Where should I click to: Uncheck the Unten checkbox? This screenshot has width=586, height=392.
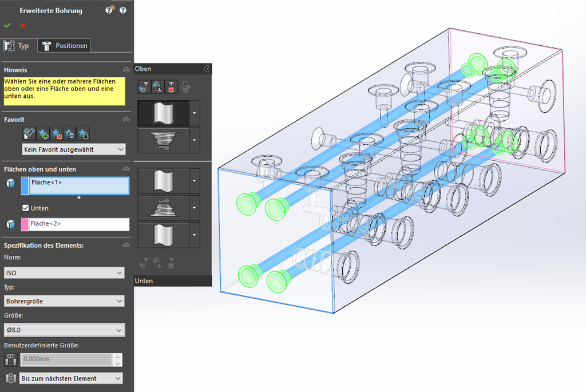[25, 208]
